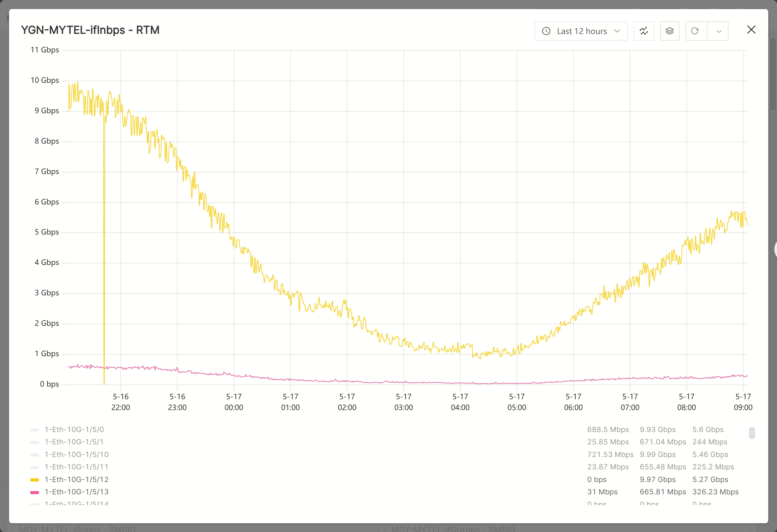
Task: Click the chart markers toggle icon
Action: [x=644, y=31]
